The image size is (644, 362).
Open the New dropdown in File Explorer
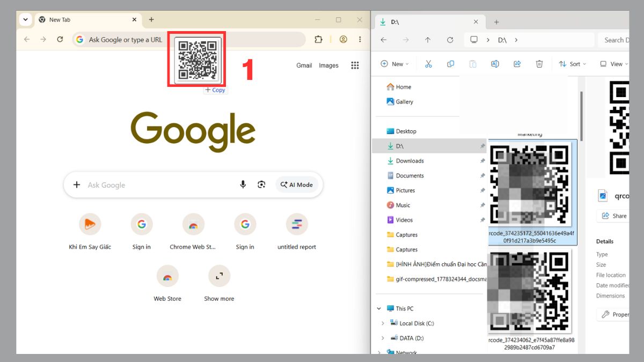click(x=395, y=64)
